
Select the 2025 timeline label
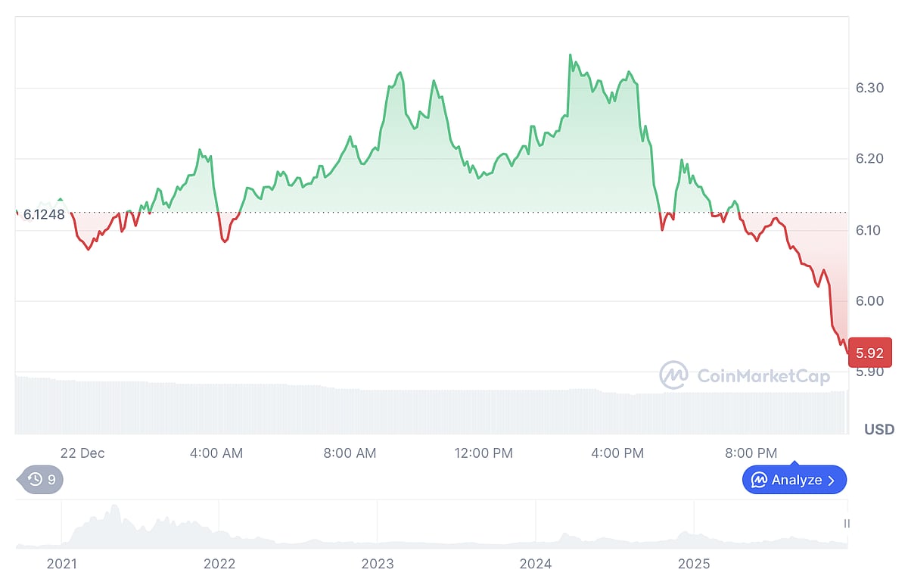(x=695, y=564)
